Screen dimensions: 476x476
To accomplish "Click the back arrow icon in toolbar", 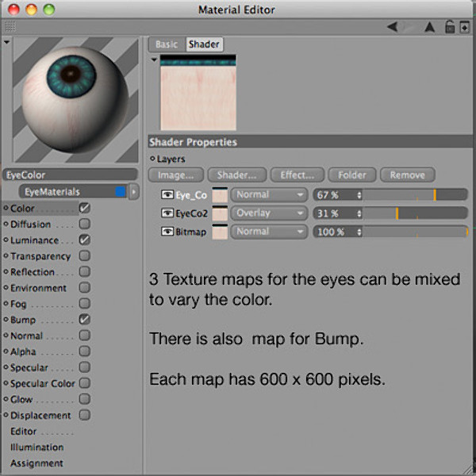I will (393, 27).
